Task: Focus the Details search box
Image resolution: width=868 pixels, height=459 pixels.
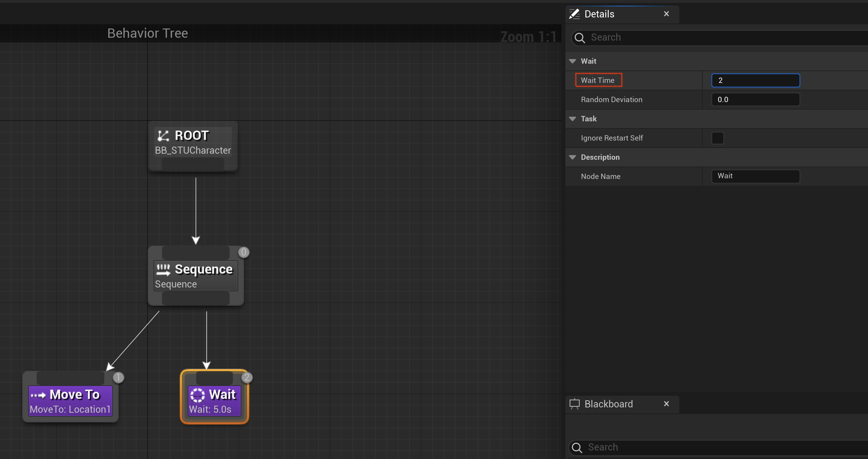Action: (x=719, y=38)
